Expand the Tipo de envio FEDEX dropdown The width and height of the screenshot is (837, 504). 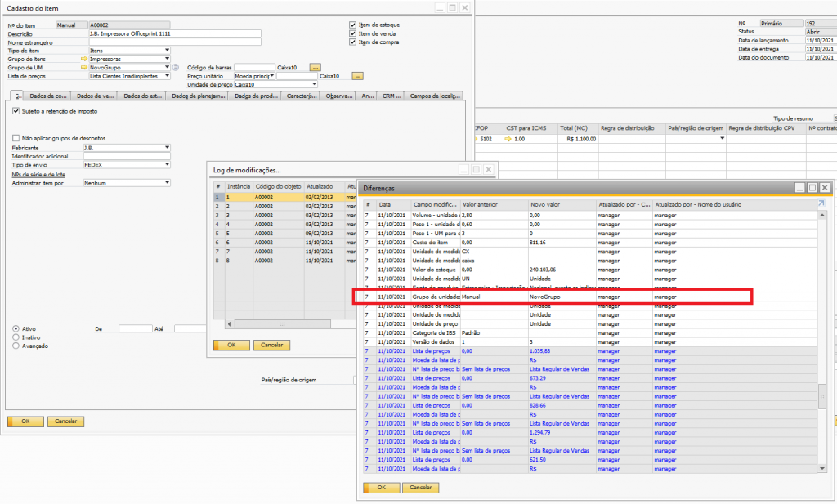pos(167,163)
